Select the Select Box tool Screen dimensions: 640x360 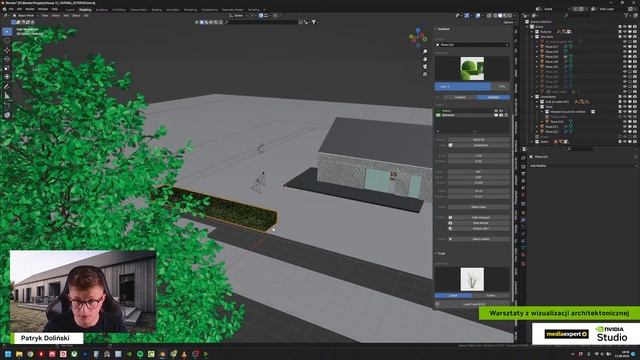[7, 31]
